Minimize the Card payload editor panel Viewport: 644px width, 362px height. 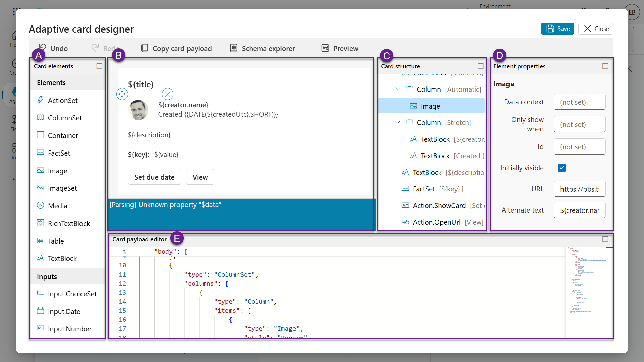coord(605,239)
